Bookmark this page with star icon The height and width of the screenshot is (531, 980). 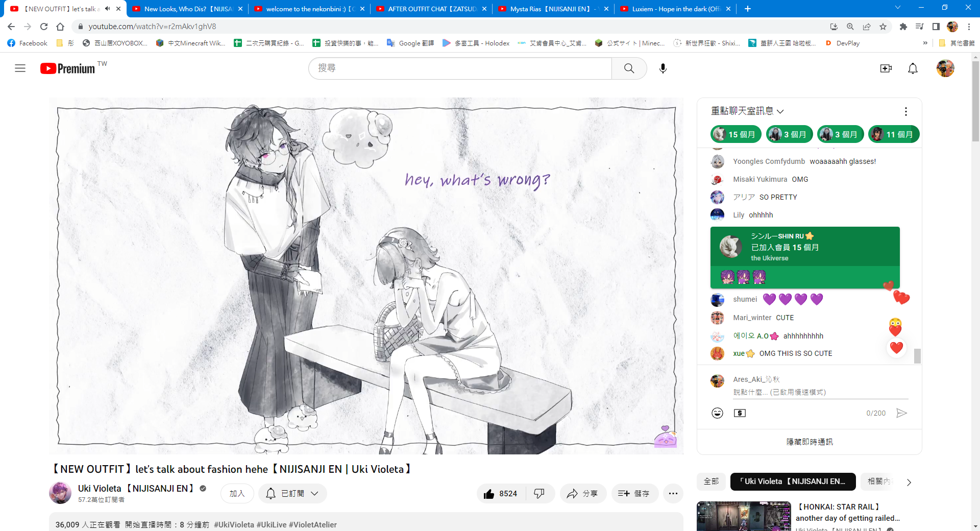883,27
